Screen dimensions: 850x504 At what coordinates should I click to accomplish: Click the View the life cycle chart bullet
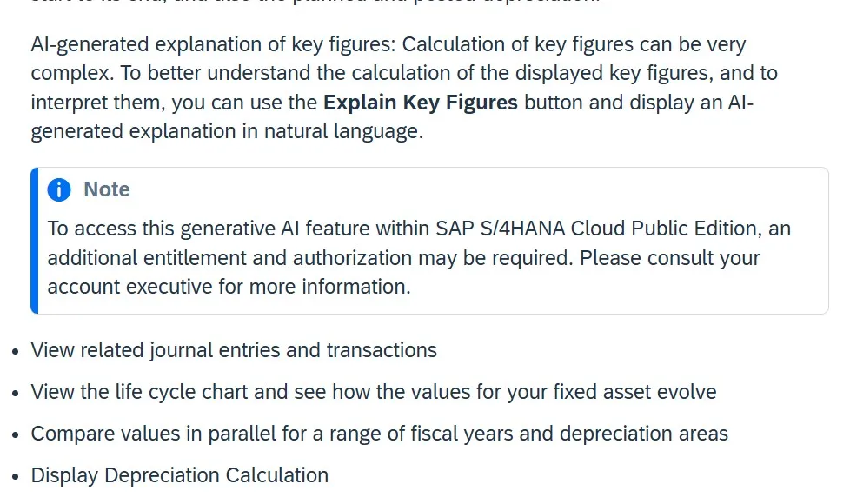point(374,392)
